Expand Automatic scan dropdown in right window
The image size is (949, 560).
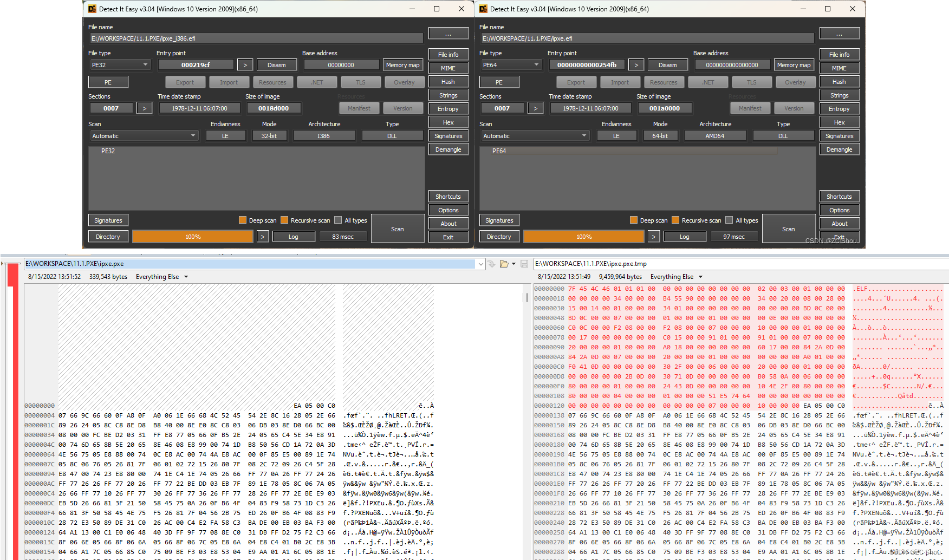pos(535,136)
